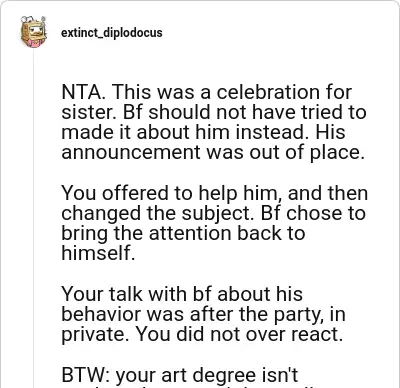Visit the extinct_diplodocus user profile link

(x=112, y=33)
